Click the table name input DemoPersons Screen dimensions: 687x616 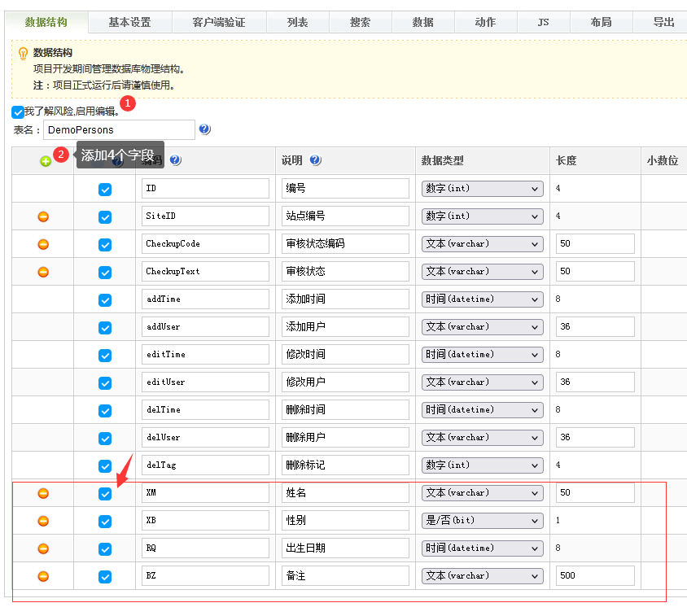tap(119, 129)
